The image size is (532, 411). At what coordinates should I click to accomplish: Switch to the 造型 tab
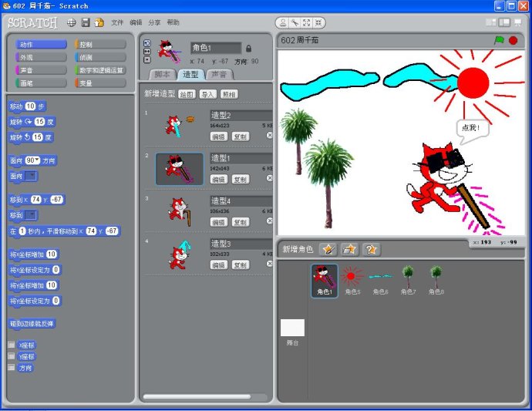coord(190,74)
